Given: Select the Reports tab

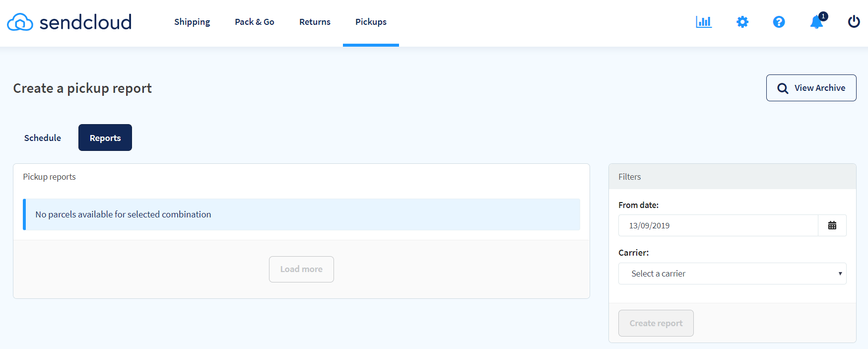Looking at the screenshot, I should pos(105,138).
